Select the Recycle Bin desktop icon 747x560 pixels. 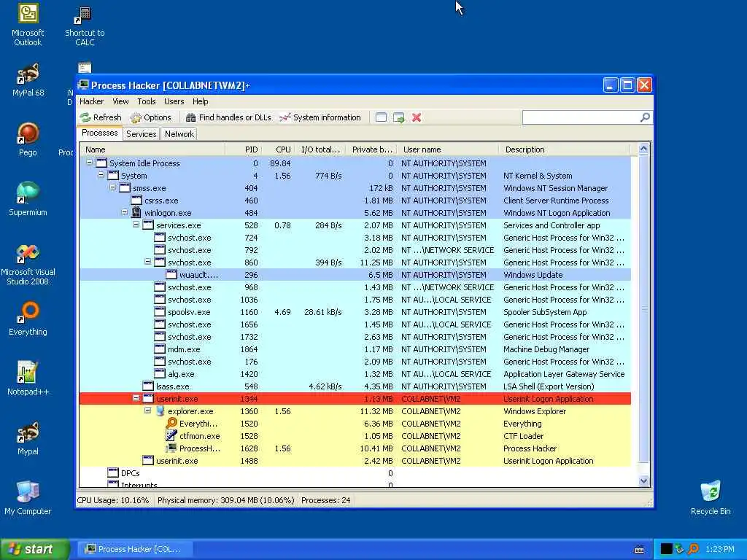click(x=711, y=498)
